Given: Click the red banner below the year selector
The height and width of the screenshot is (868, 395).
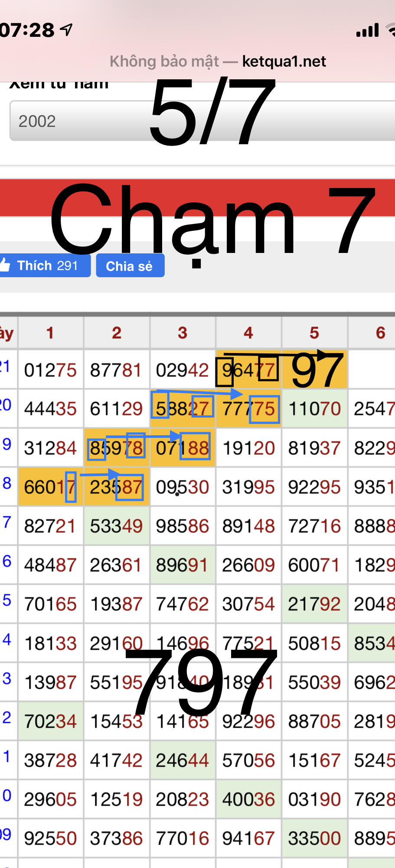Looking at the screenshot, I should click(x=197, y=198).
